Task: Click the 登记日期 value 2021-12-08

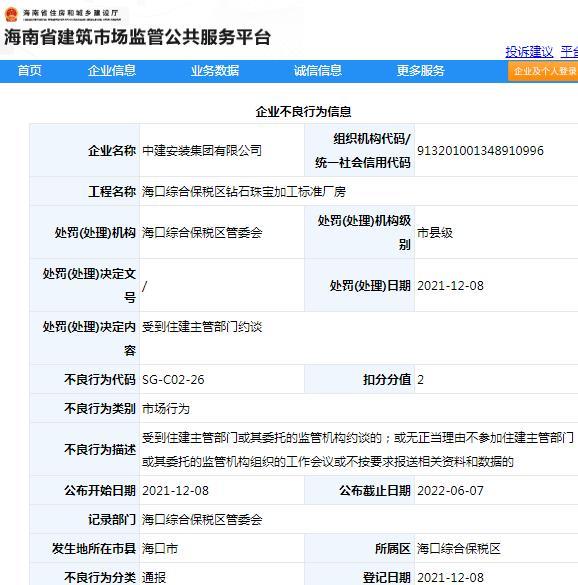Action: click(x=450, y=578)
